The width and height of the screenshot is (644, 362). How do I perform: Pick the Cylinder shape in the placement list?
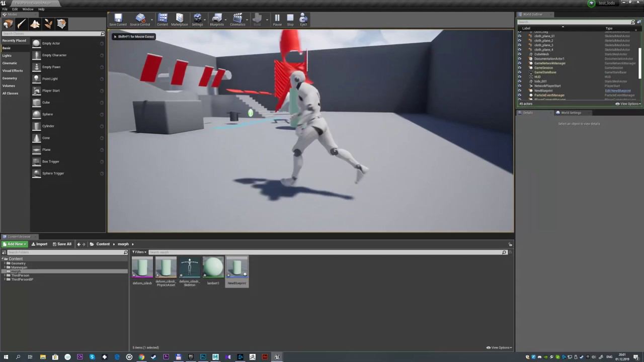tap(68, 126)
